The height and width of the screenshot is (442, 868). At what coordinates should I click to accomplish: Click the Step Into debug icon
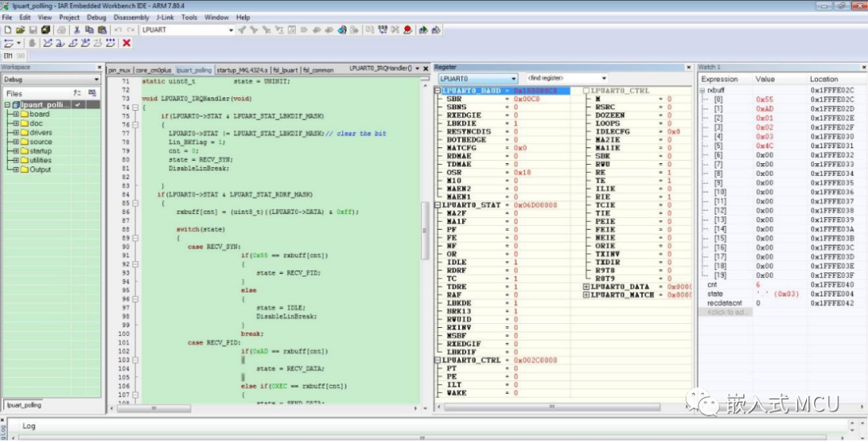tap(59, 43)
